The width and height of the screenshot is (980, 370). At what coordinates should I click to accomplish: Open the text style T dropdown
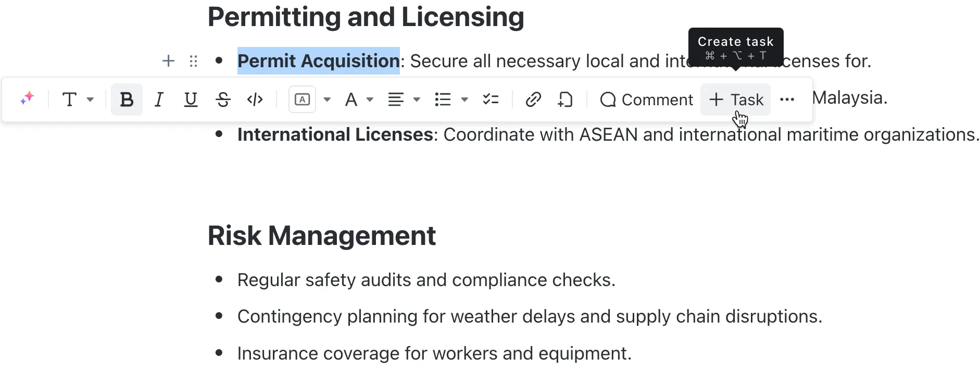tap(78, 100)
